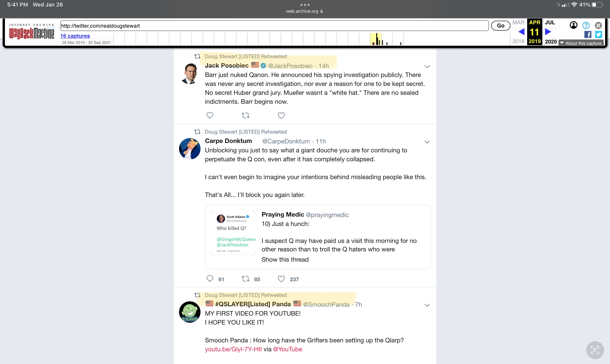
Task: Select year 2018 in capture navigator
Action: (518, 41)
